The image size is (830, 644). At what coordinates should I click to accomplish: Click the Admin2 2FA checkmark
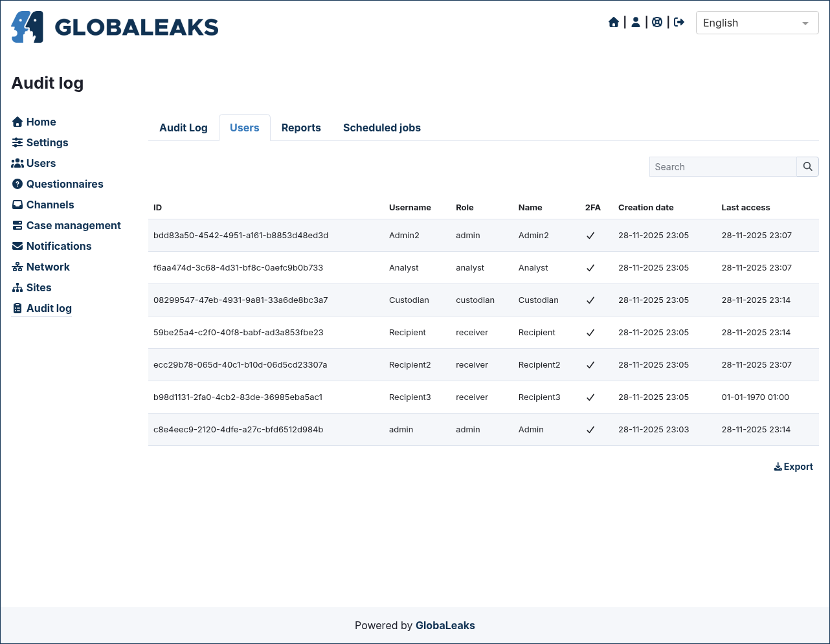(590, 236)
